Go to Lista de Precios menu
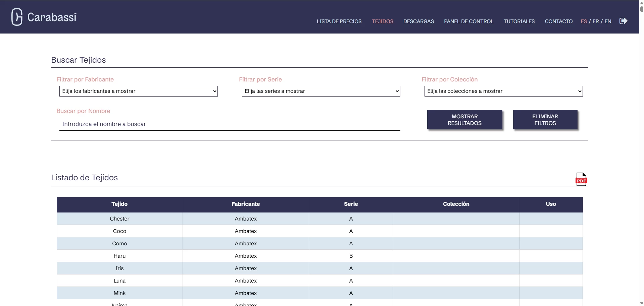The width and height of the screenshot is (644, 306). pyautogui.click(x=339, y=21)
